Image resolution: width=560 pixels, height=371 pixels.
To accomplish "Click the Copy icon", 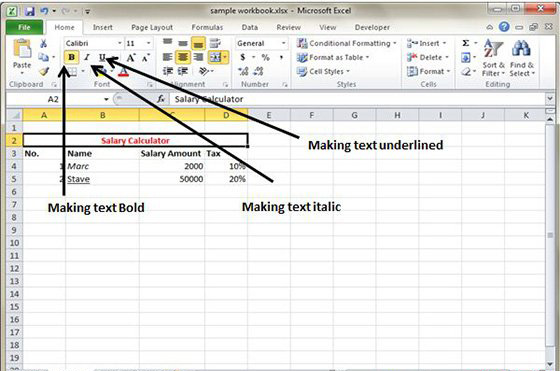I will click(x=43, y=57).
